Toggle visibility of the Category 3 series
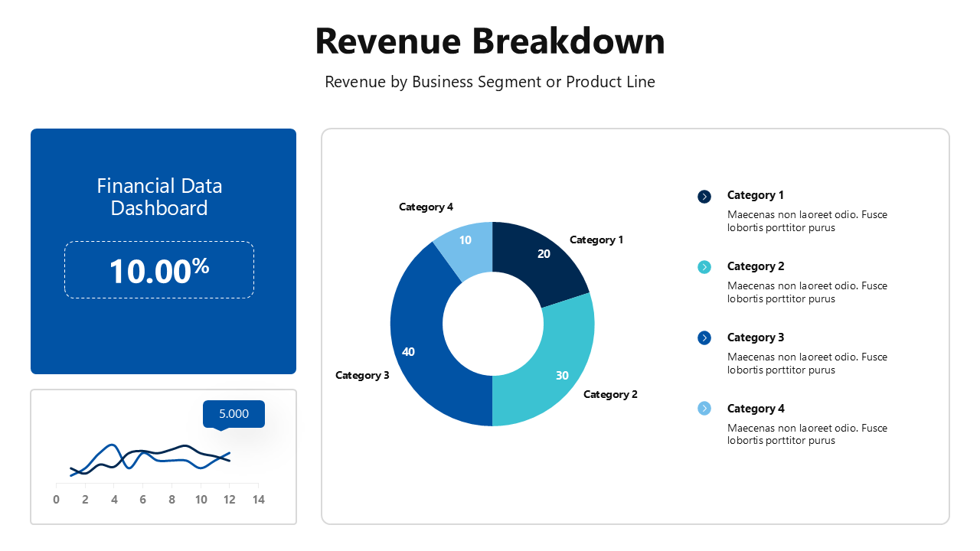This screenshot has width=980, height=551. 755,337
